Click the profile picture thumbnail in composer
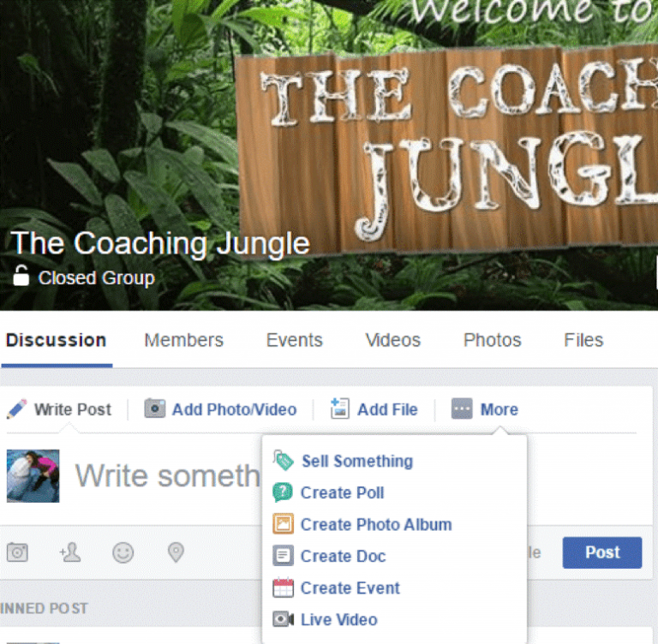The height and width of the screenshot is (644, 658). pos(33,476)
